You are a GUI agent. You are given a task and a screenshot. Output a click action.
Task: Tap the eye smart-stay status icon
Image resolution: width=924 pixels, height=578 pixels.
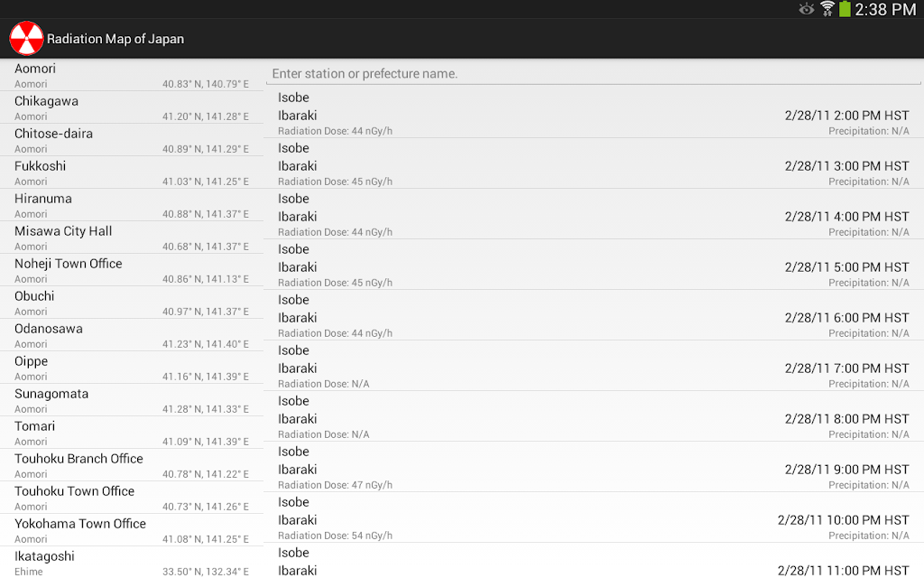click(x=806, y=9)
